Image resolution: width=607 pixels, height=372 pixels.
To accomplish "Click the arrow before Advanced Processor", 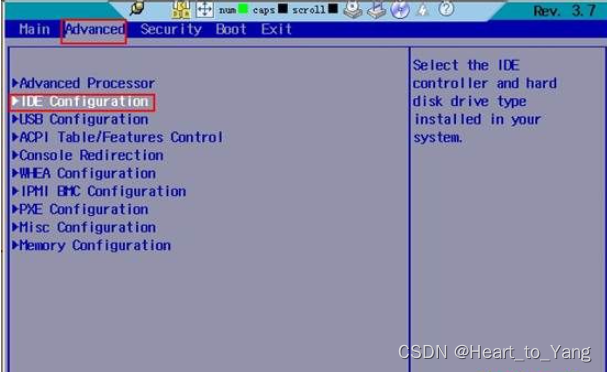I will point(15,83).
